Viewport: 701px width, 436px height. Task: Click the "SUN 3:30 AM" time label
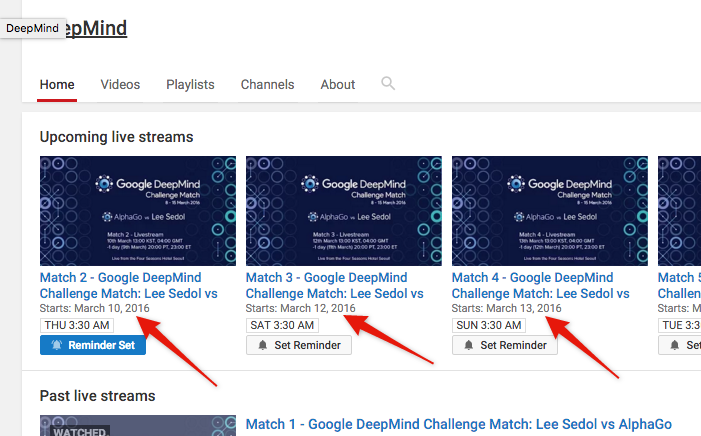pyautogui.click(x=489, y=325)
